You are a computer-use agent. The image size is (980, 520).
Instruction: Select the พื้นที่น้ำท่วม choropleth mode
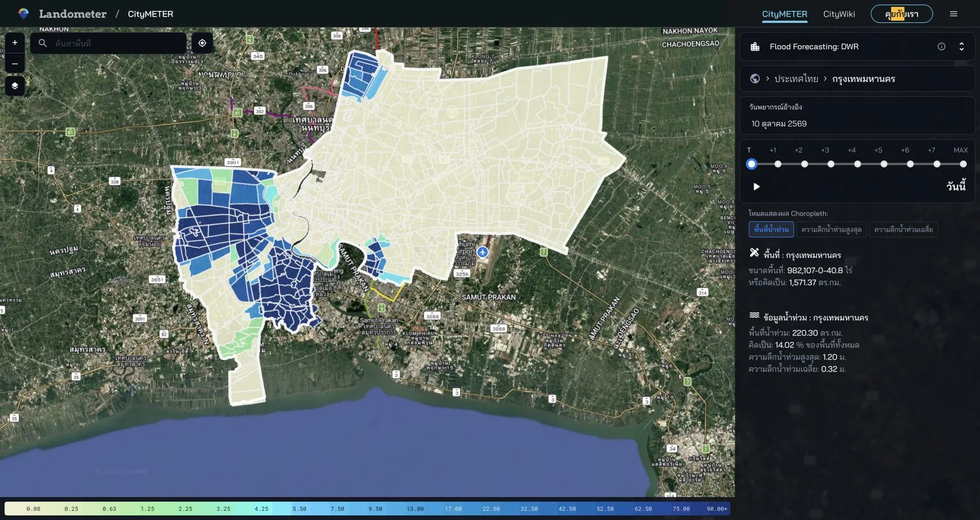(771, 229)
